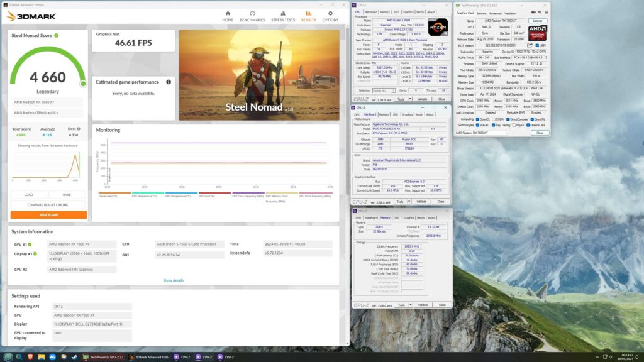Switch to 3DMark Advanced Edition in the taskbar
The height and width of the screenshot is (362, 644).
point(148,357)
